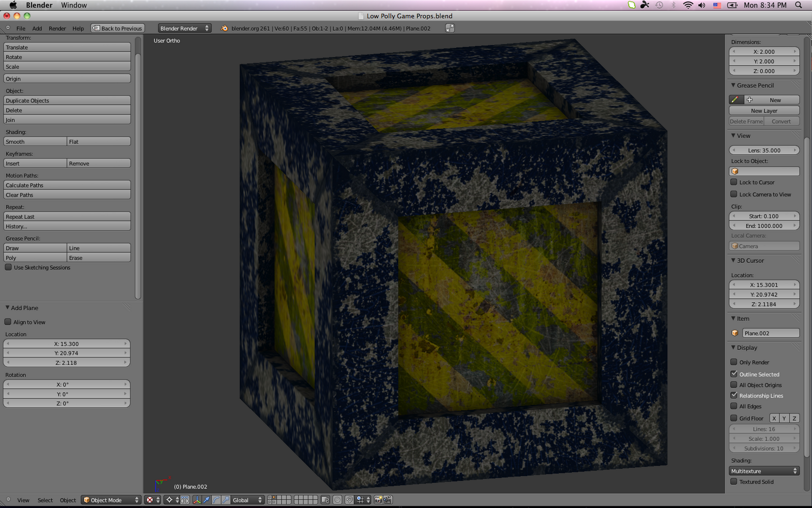Select the Rotate manipulator icon

(x=215, y=500)
